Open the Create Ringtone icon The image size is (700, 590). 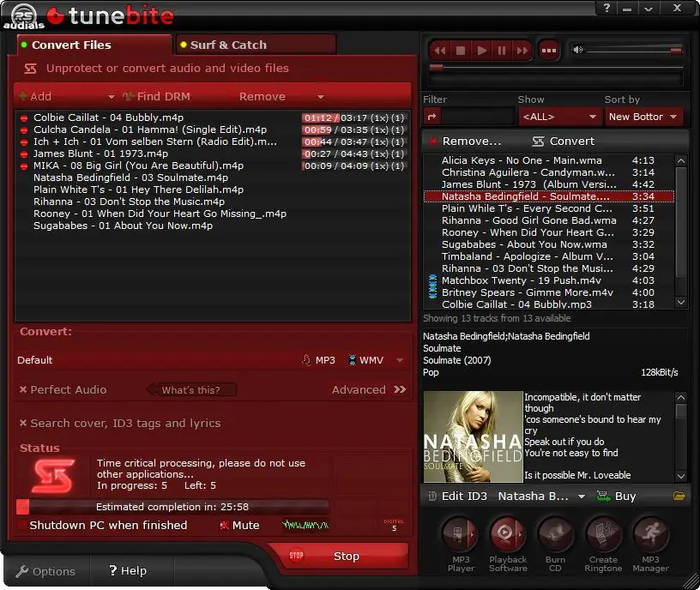[603, 533]
